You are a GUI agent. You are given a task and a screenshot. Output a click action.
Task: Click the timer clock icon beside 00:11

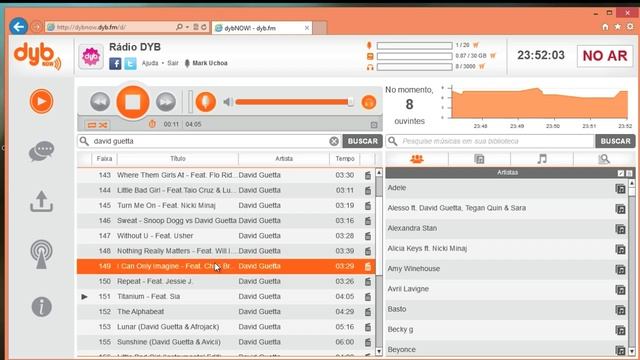152,124
